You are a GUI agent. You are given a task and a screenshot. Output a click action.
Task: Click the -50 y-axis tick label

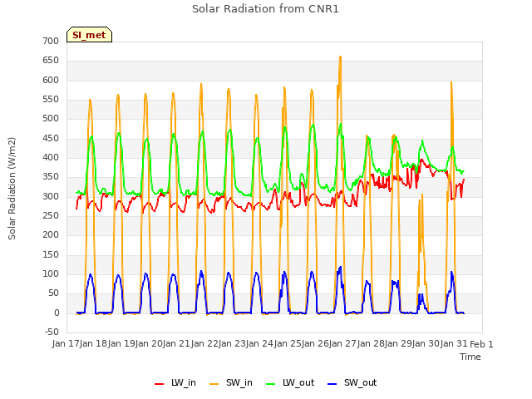[x=52, y=332]
